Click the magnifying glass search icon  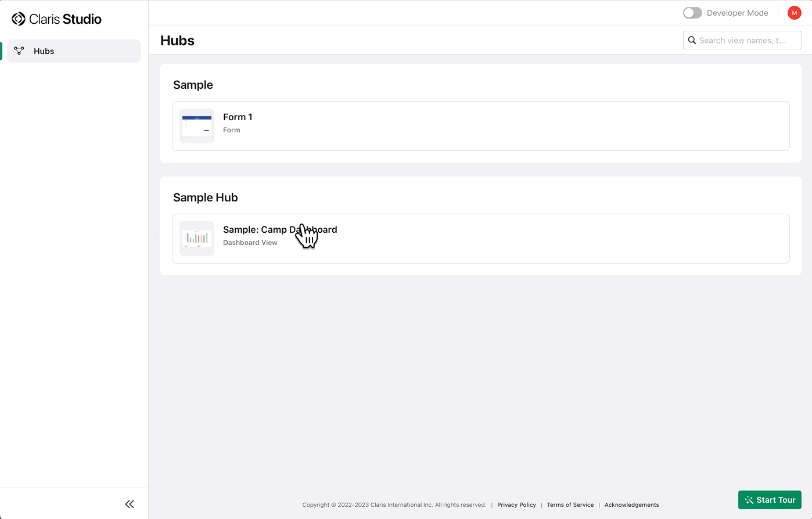[x=692, y=41]
